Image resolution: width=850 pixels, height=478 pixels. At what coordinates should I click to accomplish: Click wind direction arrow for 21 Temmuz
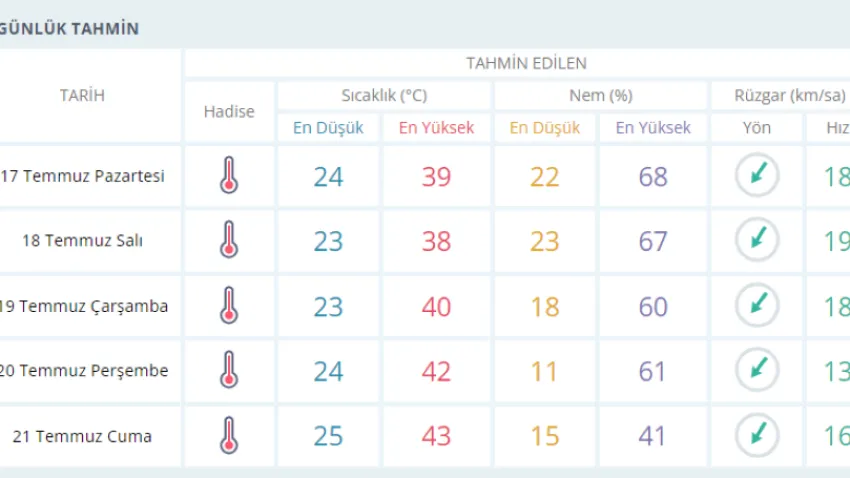pyautogui.click(x=757, y=436)
